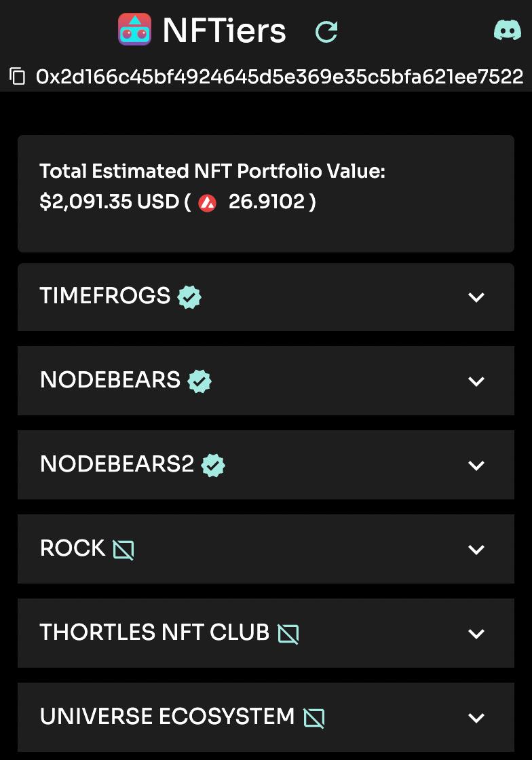532x760 pixels.
Task: Copy wallet address using copy icon
Action: click(18, 76)
